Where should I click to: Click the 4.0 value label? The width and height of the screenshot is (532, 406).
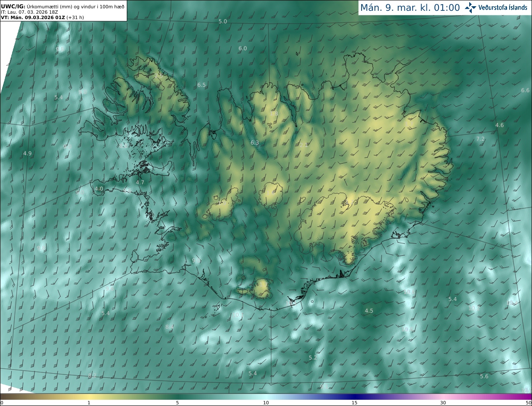point(99,189)
